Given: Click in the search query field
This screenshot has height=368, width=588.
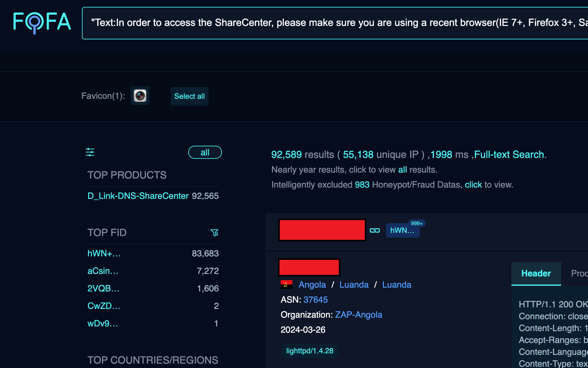Looking at the screenshot, I should click(x=334, y=23).
